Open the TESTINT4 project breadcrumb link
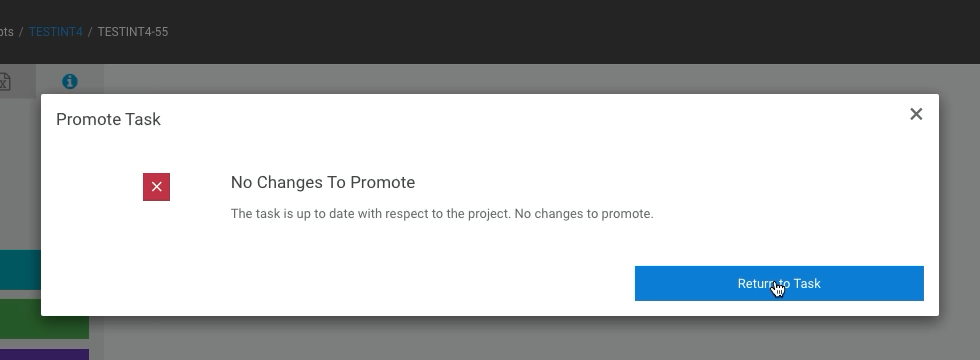This screenshot has height=360, width=980. coord(56,32)
